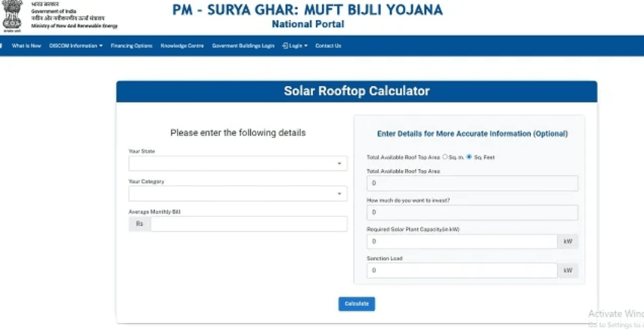This screenshot has width=644, height=333.
Task: Click the login arrow icon beside Login
Action: (x=285, y=46)
